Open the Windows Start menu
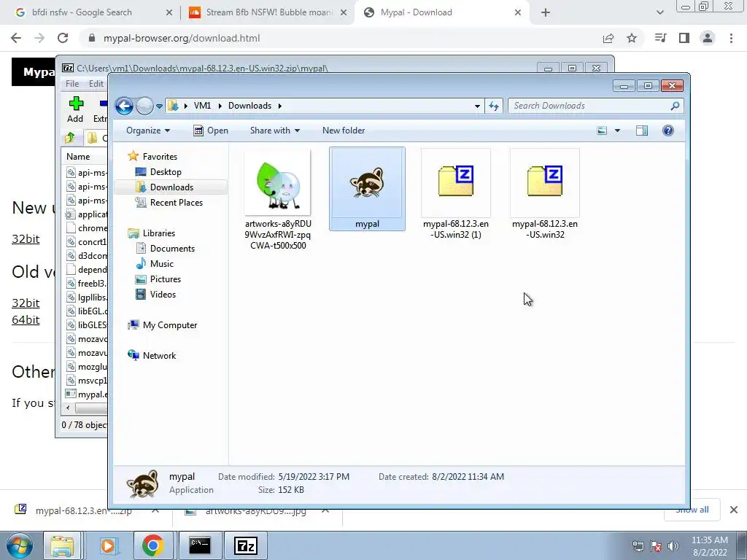 tap(19, 545)
